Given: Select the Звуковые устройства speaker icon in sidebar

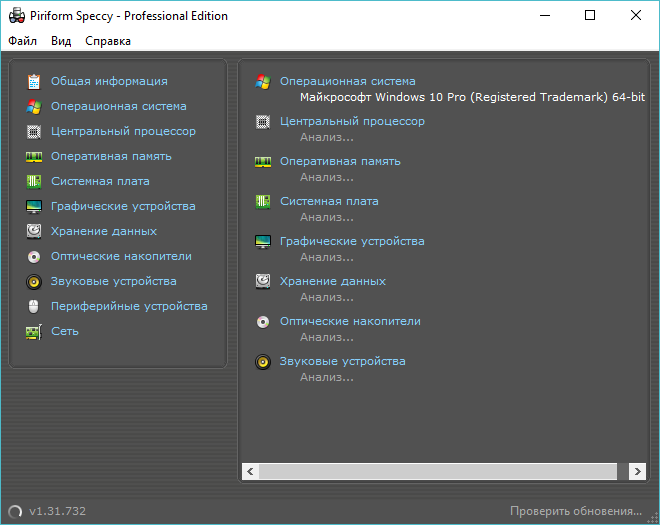Looking at the screenshot, I should pos(34,281).
